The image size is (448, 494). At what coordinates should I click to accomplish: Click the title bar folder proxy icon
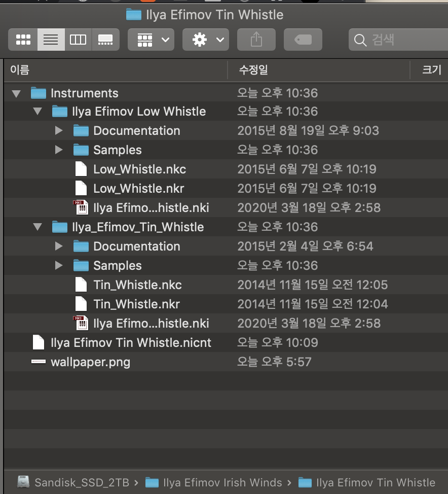[x=134, y=15]
